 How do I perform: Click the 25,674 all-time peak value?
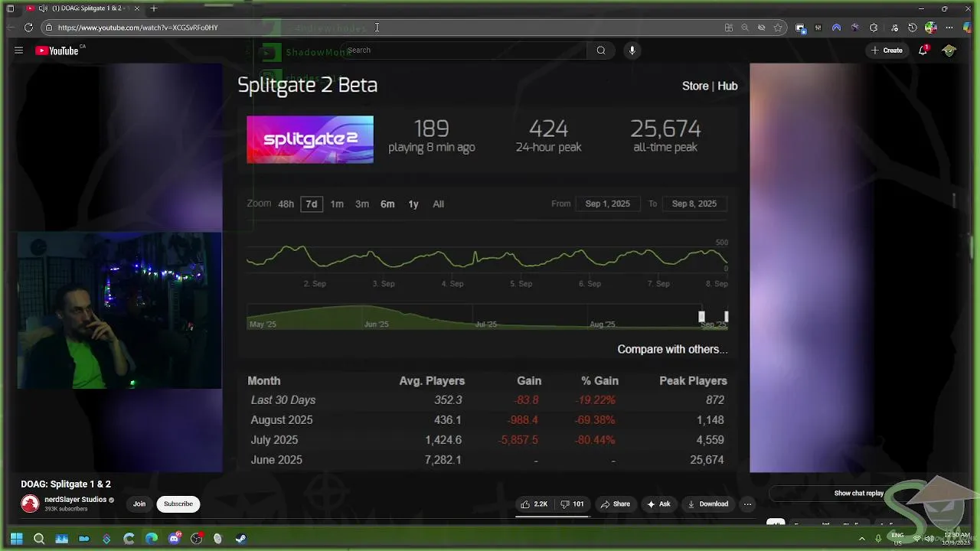tap(665, 129)
